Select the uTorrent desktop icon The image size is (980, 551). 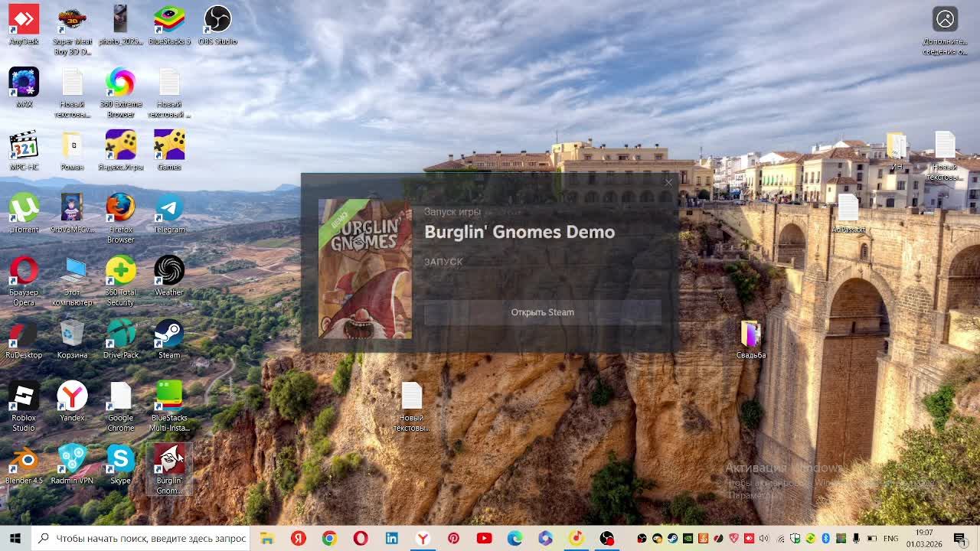pos(24,214)
